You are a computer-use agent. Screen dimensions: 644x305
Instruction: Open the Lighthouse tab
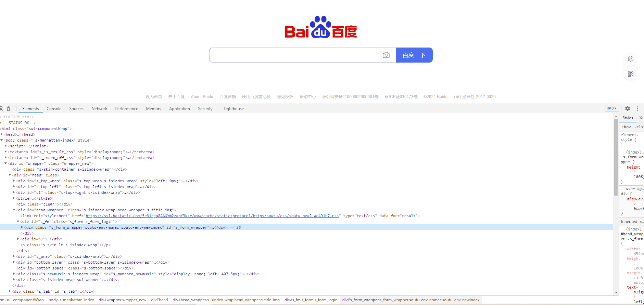pos(233,109)
